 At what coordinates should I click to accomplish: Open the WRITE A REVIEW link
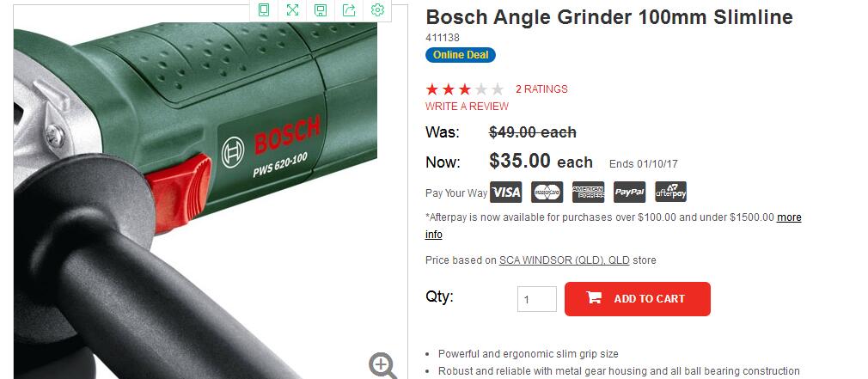pyautogui.click(x=467, y=107)
